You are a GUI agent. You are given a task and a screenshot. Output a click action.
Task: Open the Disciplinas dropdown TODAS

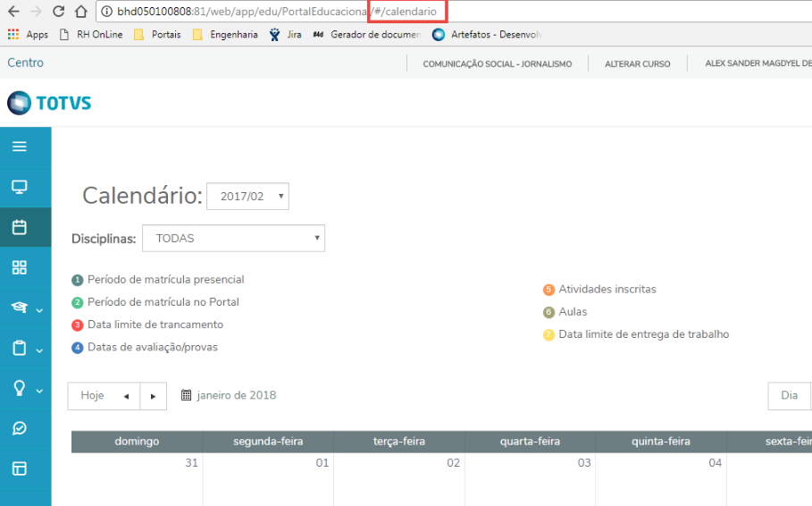pyautogui.click(x=233, y=239)
